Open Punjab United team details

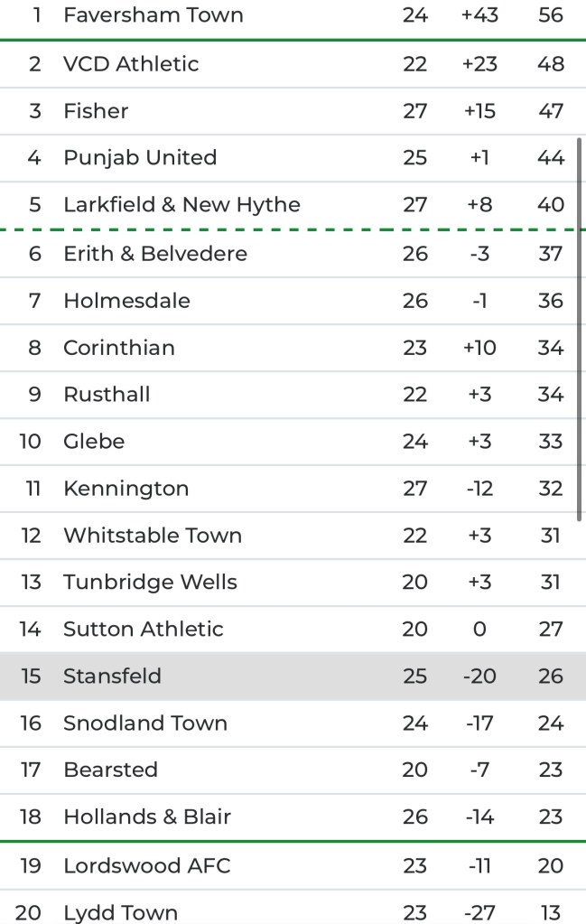(x=140, y=157)
